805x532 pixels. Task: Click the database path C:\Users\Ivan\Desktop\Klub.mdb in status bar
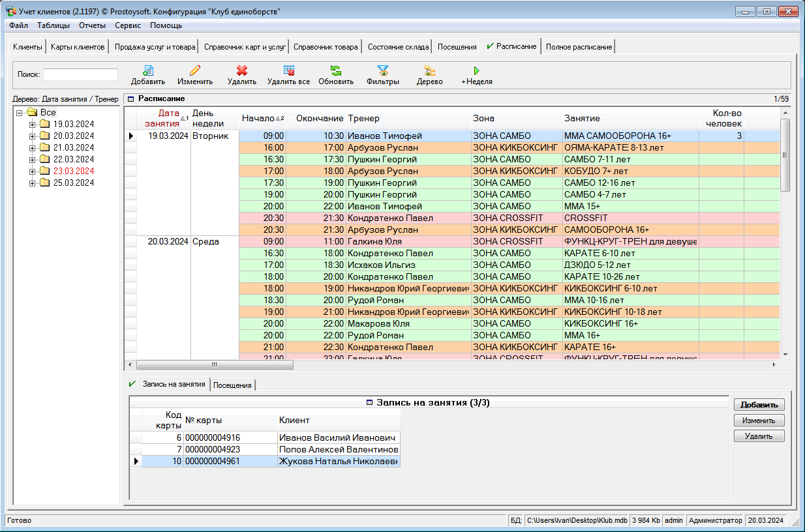click(577, 520)
